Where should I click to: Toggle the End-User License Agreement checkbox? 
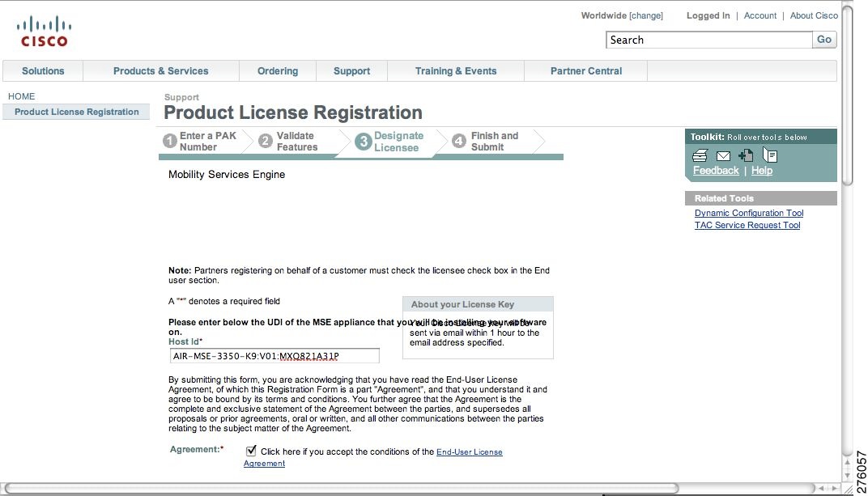251,451
